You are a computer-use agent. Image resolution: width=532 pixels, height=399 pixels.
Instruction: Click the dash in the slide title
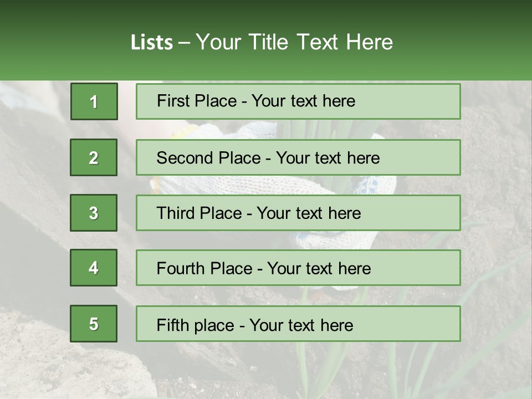coord(185,42)
